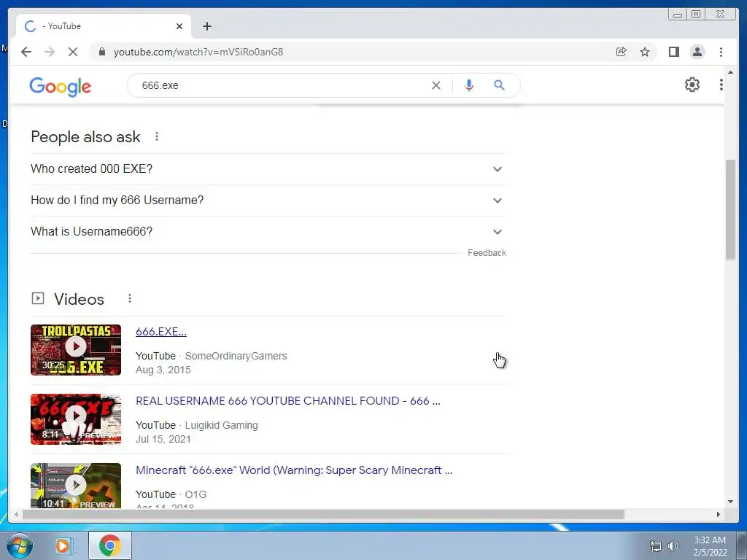Click the address bar URL
This screenshot has height=560, width=747.
(x=198, y=52)
